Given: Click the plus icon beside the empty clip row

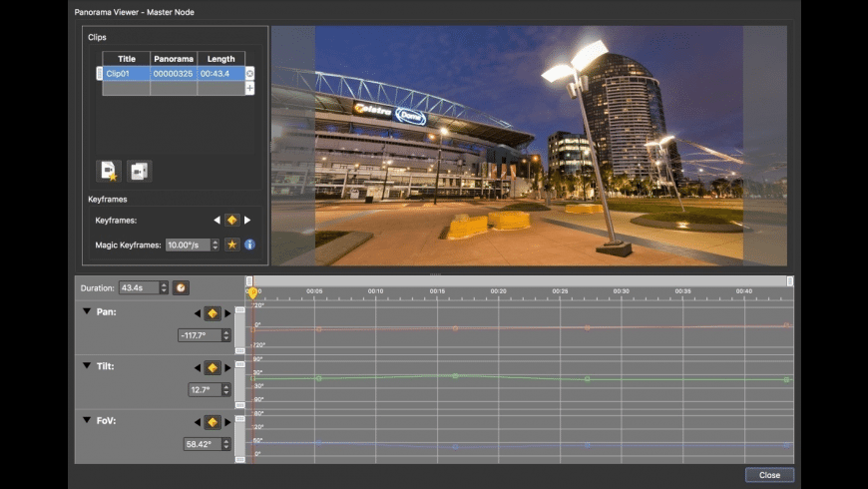Looking at the screenshot, I should (x=249, y=89).
